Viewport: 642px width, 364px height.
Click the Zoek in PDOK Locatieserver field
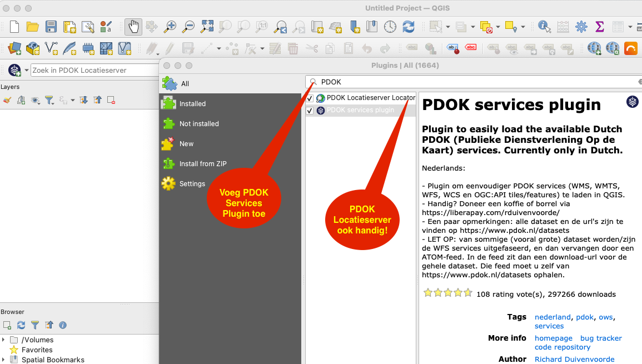(94, 70)
